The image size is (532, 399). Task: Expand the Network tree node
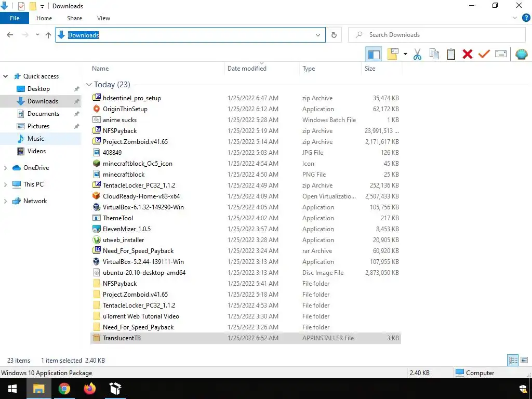coord(5,201)
